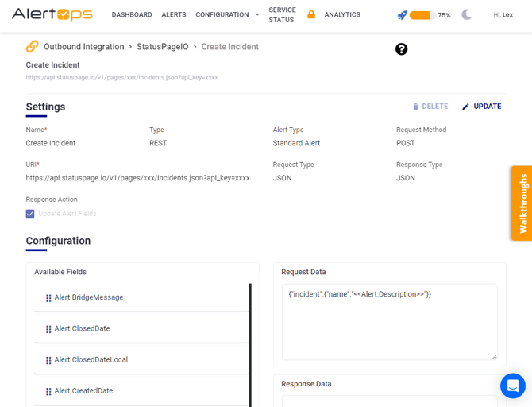
Task: Toggle the Update Alert Fields checkbox
Action: tap(30, 214)
